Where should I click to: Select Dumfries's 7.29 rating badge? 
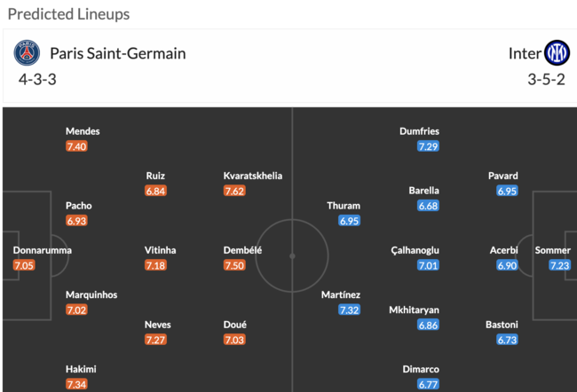pyautogui.click(x=428, y=146)
